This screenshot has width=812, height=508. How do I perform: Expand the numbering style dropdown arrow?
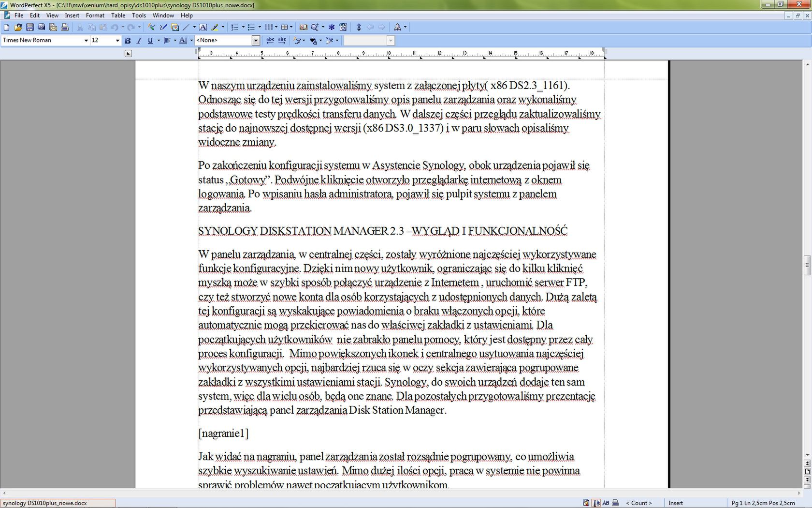(243, 28)
